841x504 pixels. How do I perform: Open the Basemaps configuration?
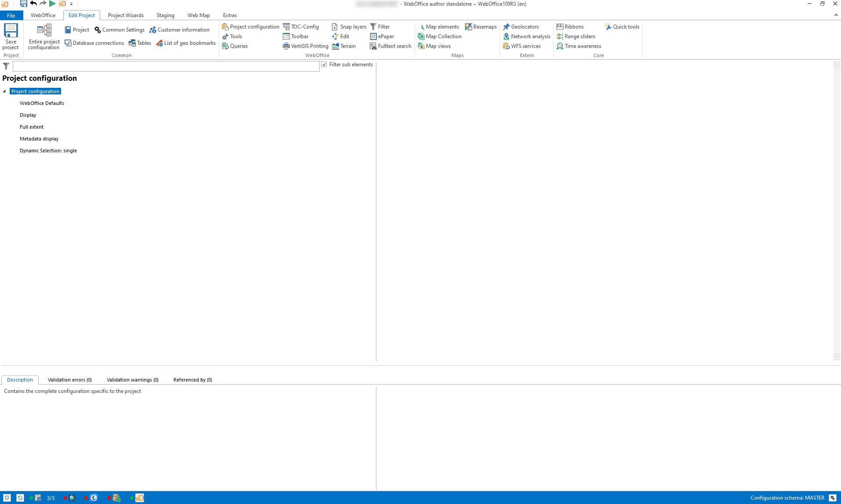tap(481, 26)
